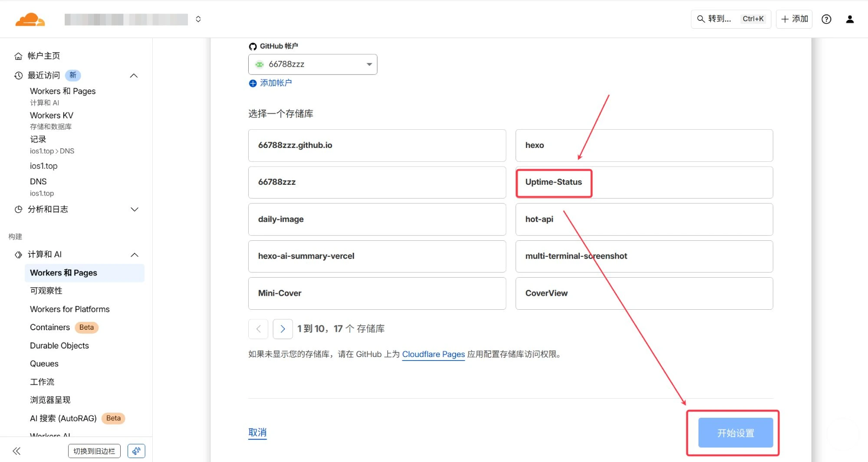Image resolution: width=868 pixels, height=462 pixels.
Task: Select the Uptime-Status repository
Action: point(553,182)
